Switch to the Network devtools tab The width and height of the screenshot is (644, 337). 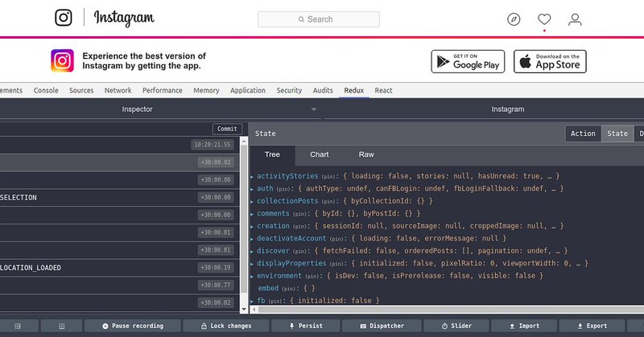point(118,90)
